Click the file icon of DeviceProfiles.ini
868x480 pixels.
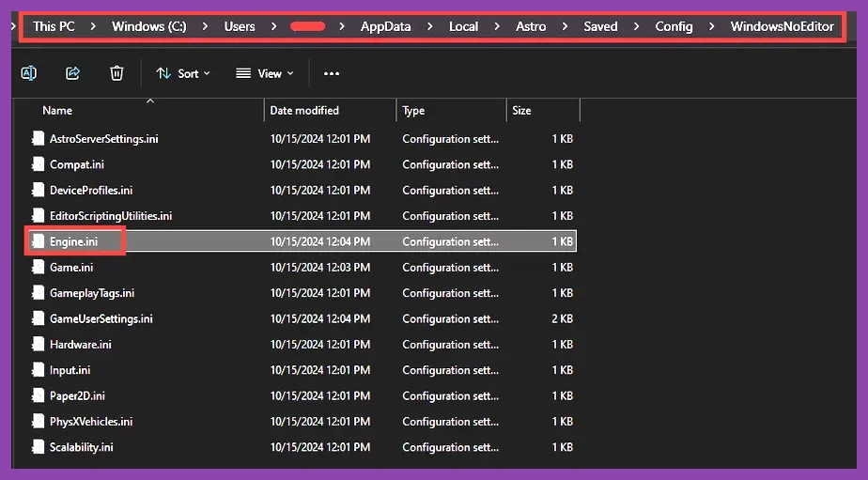(x=39, y=190)
